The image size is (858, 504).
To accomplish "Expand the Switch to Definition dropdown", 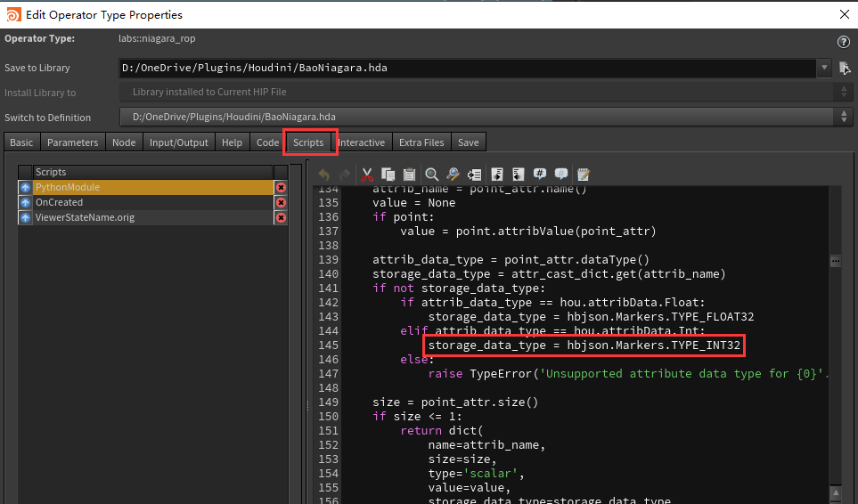I will point(843,118).
